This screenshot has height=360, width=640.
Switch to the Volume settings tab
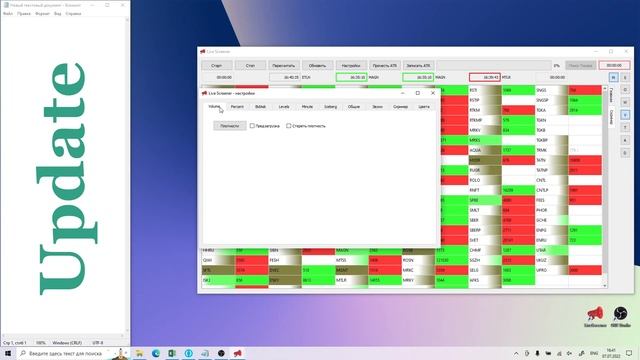214,107
